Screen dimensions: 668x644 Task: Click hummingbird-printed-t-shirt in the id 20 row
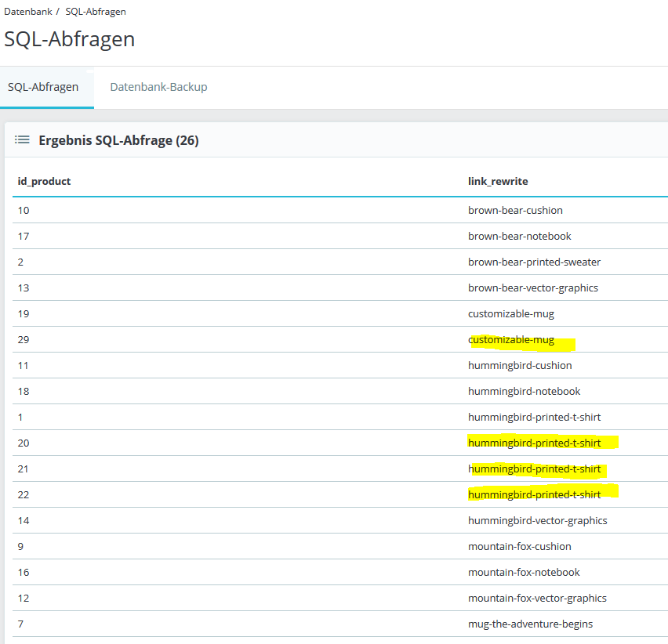point(534,443)
